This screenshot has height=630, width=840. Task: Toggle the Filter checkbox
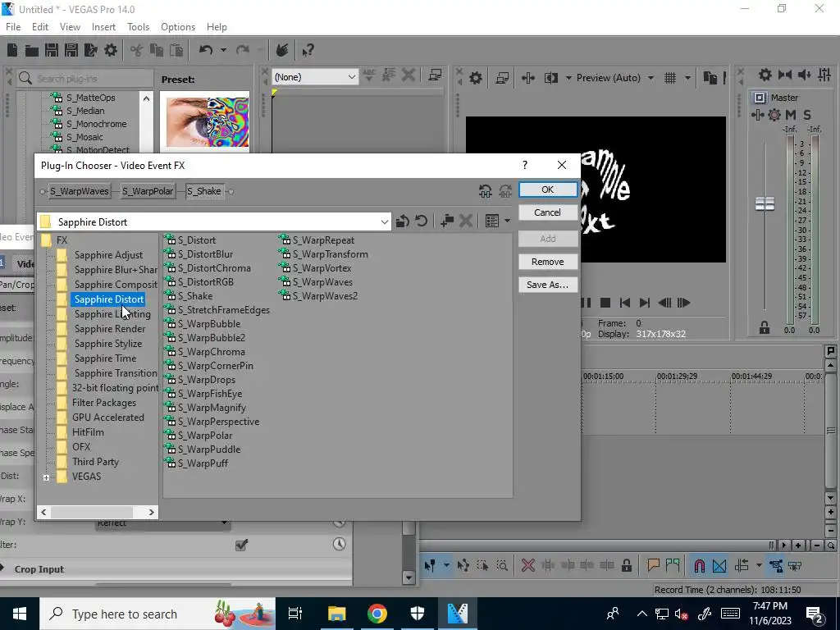coord(242,546)
